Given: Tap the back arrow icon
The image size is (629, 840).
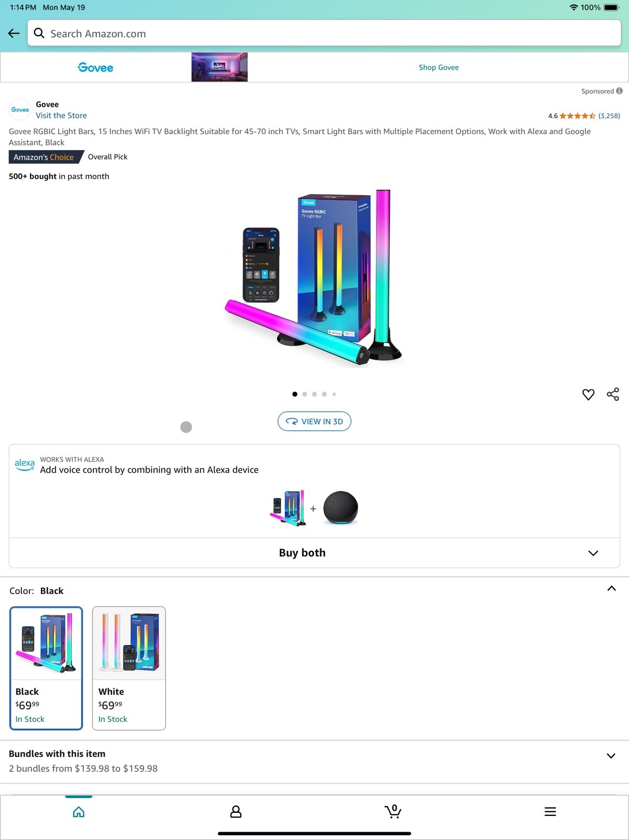Looking at the screenshot, I should [x=14, y=34].
